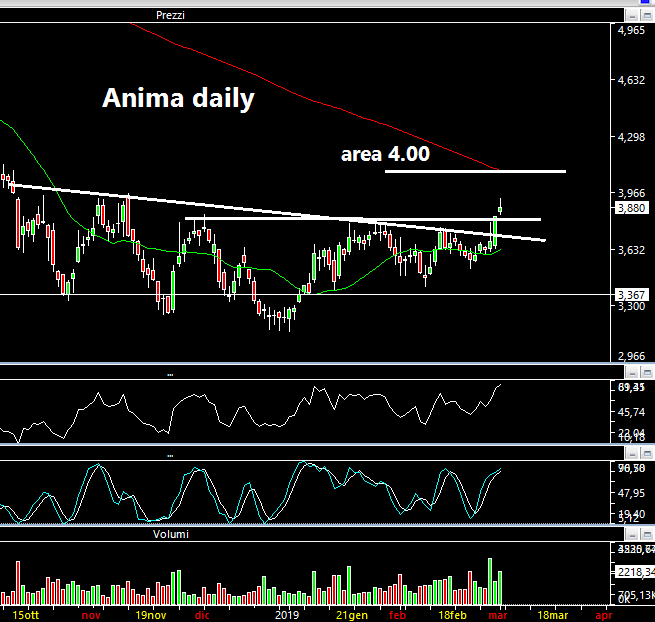This screenshot has height=622, width=655.
Task: Click the 15ott date label
Action: point(26,615)
